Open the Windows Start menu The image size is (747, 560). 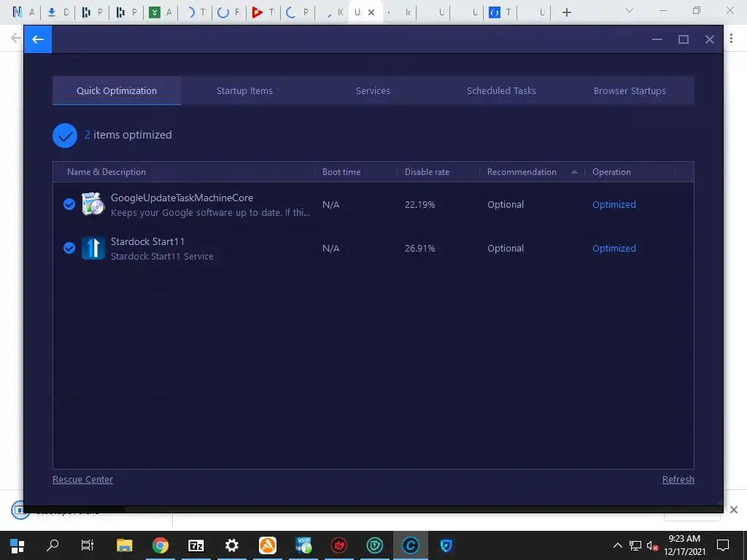click(x=18, y=545)
